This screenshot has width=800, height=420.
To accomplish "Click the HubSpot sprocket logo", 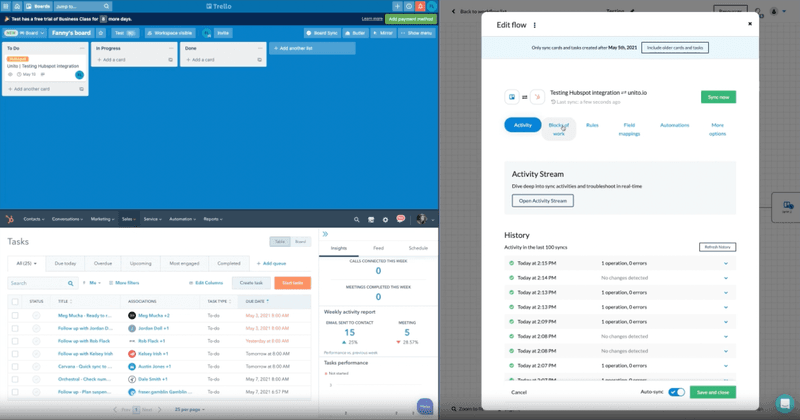I will tap(9, 219).
